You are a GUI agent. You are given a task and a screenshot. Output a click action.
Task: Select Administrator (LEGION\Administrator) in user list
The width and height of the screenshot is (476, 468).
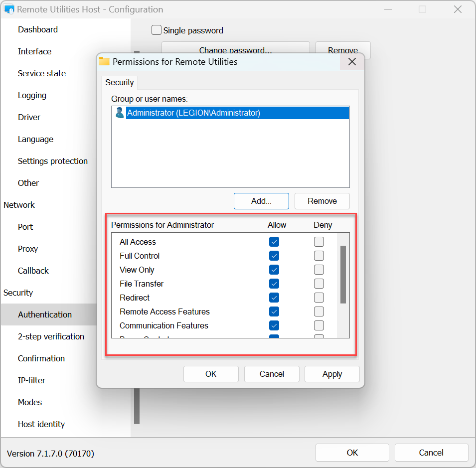(193, 113)
